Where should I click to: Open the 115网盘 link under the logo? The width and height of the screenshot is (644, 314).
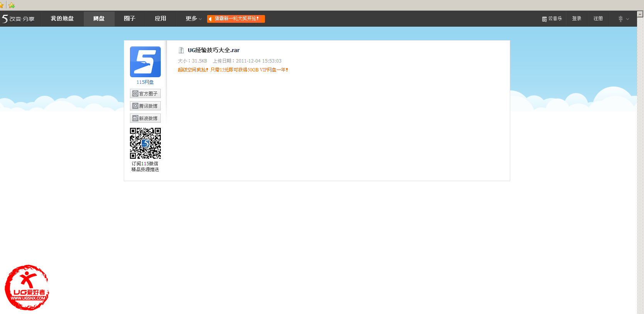[145, 82]
